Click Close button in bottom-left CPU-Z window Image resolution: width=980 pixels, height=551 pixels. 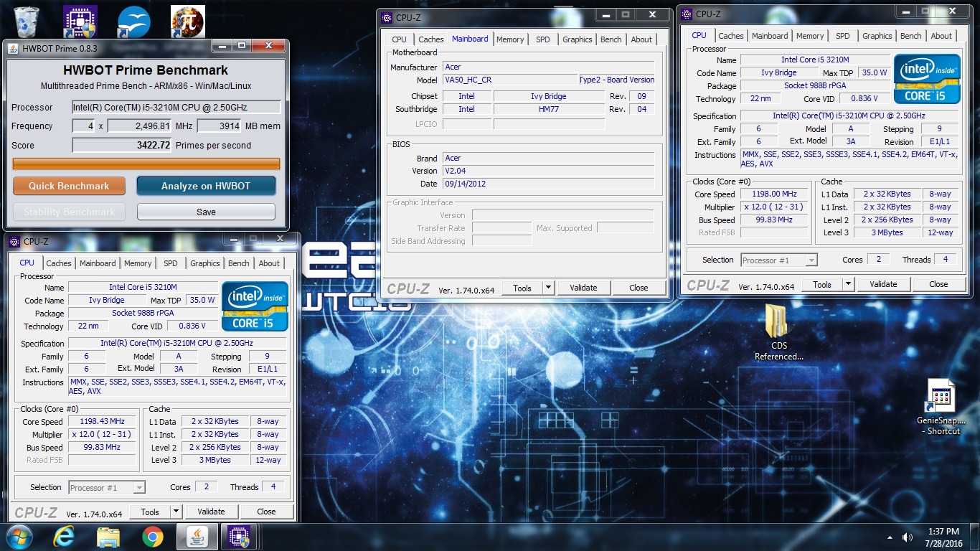point(266,512)
